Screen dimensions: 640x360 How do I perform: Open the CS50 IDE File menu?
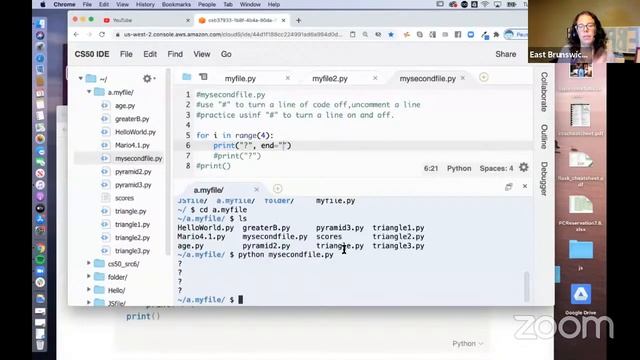coord(126,54)
